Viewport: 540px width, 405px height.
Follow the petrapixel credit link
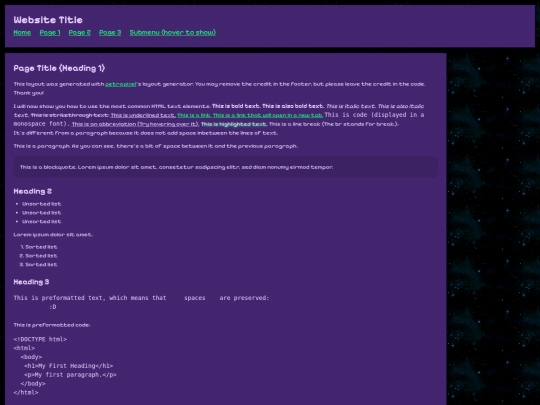121,84
